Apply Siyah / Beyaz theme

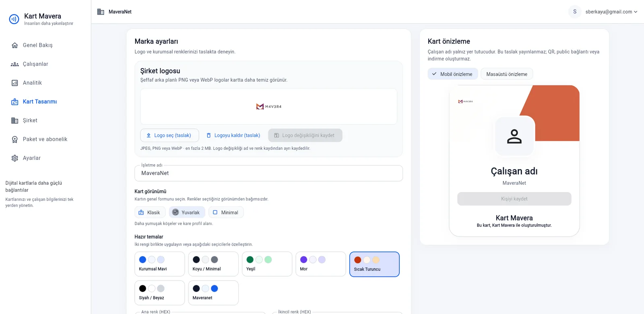click(160, 293)
